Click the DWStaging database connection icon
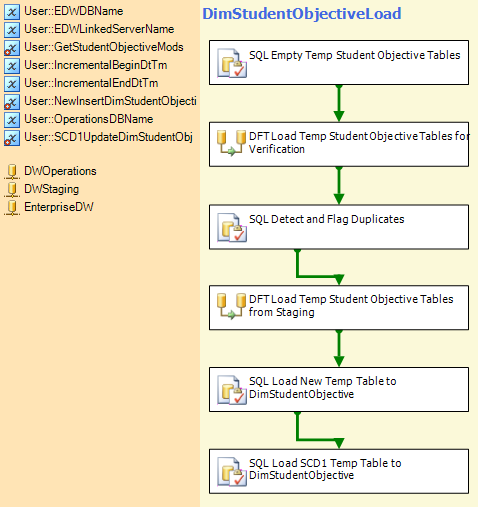 [12, 189]
